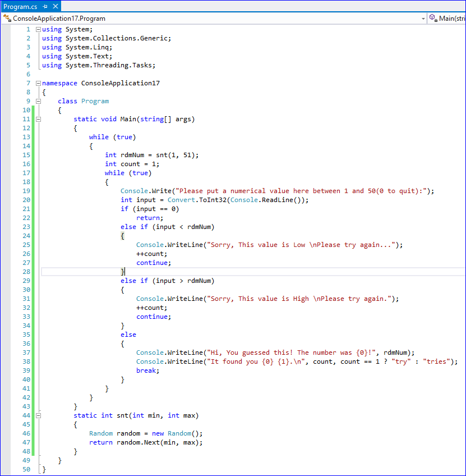This screenshot has height=476, width=466.
Task: Open the ConsoleApplication17.Program type dropdown arrow
Action: coord(423,19)
